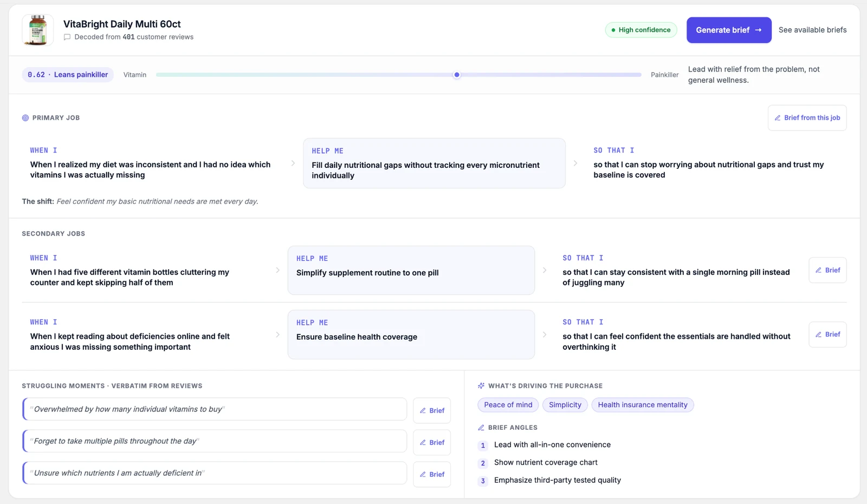
Task: Click Brief next to Forget to take pills quote
Action: pos(432,442)
